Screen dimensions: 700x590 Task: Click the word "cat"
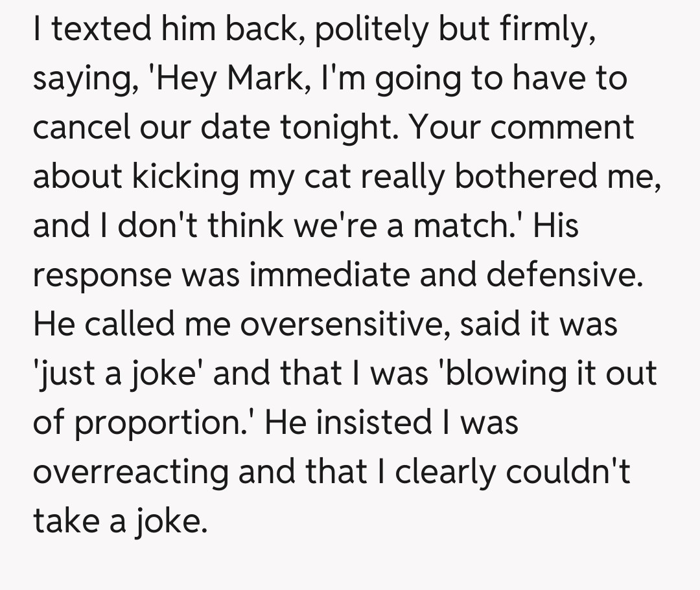(342, 177)
